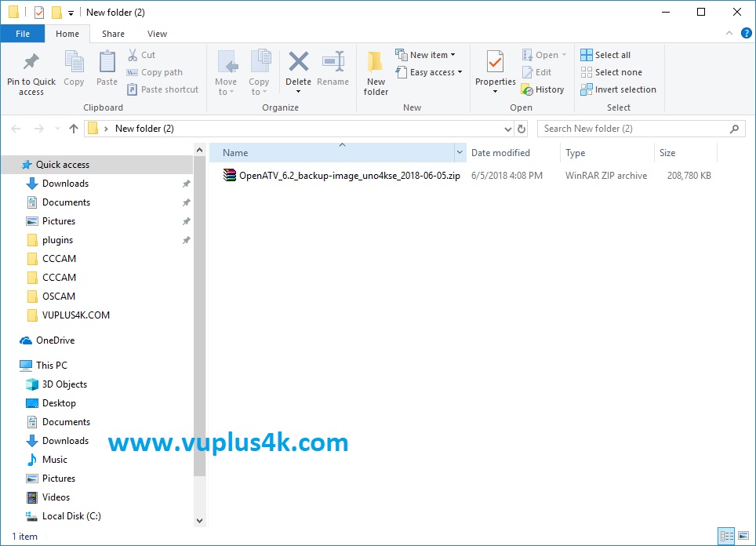Open the Copy to menu
Image resolution: width=756 pixels, height=546 pixels.
(259, 72)
